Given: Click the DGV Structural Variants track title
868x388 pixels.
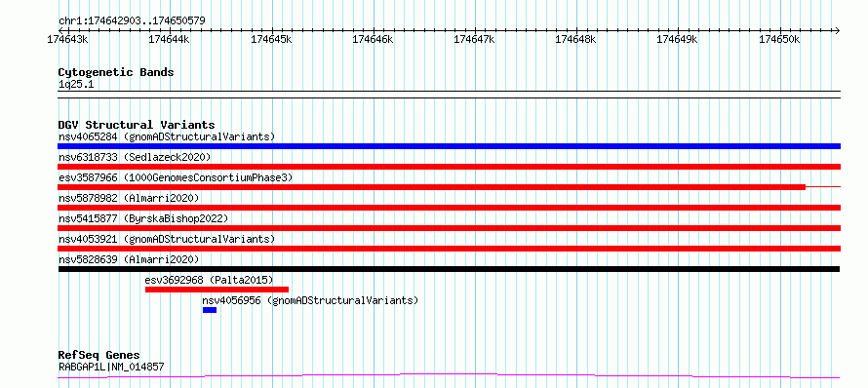Looking at the screenshot, I should pyautogui.click(x=137, y=125).
